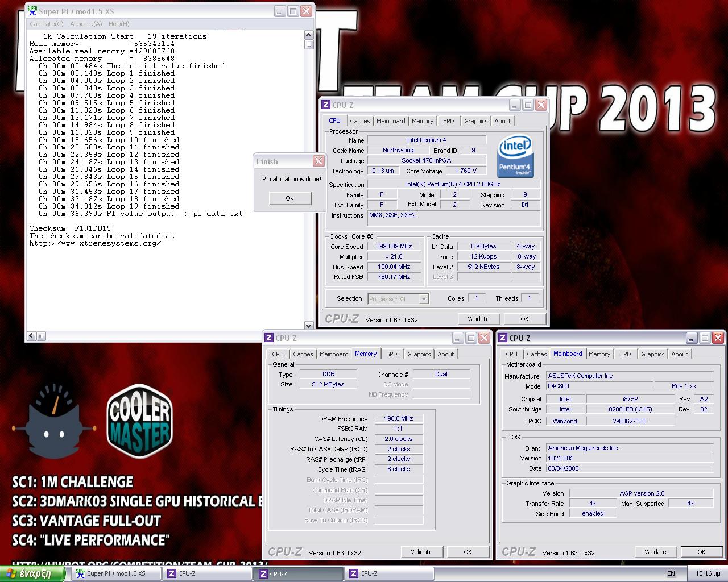Click the Southbridge value 82801EB (ICH5)
The height and width of the screenshot is (582, 728).
(630, 409)
